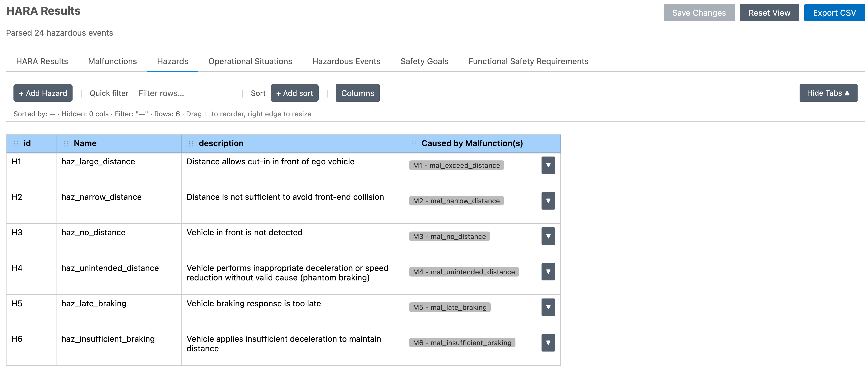The width and height of the screenshot is (868, 380).
Task: Click Reset View button
Action: (769, 13)
